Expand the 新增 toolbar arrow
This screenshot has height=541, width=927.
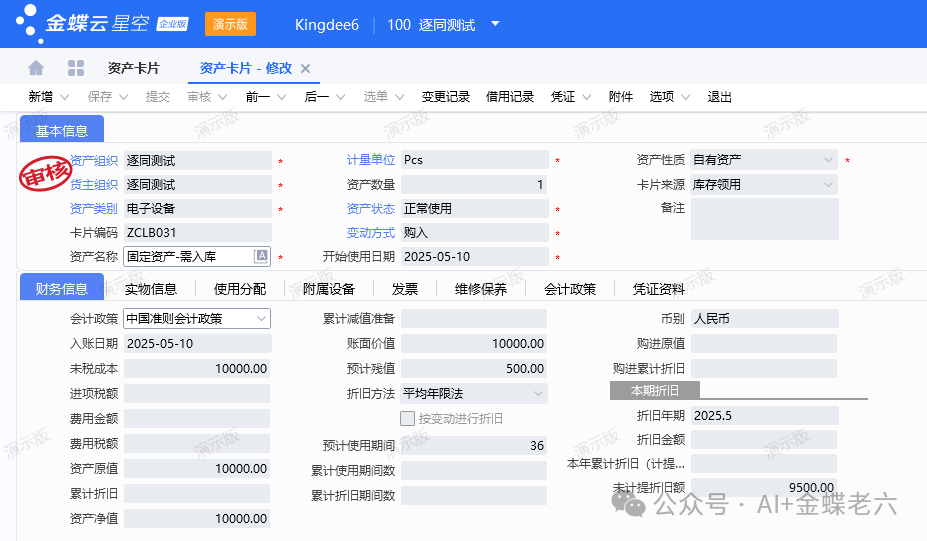[65, 97]
